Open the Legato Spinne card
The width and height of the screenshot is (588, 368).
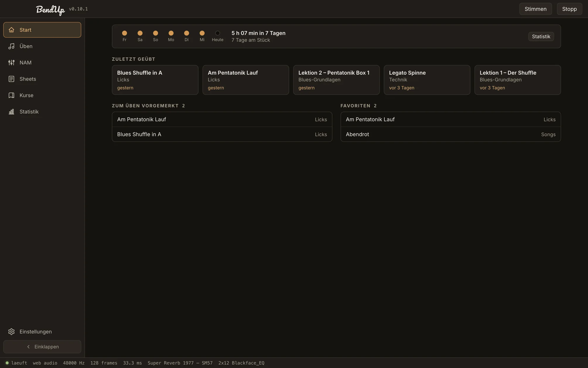coord(427,80)
